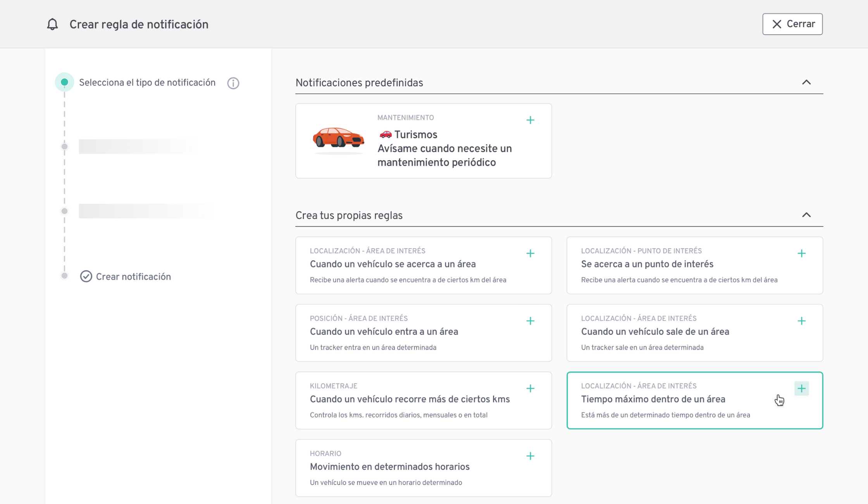Select the Selecciona el tipo de notificación step
The image size is (868, 504).
pyautogui.click(x=147, y=83)
